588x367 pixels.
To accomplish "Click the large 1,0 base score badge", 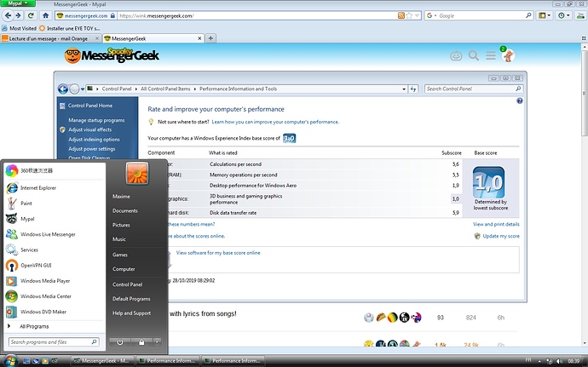I will point(488,182).
